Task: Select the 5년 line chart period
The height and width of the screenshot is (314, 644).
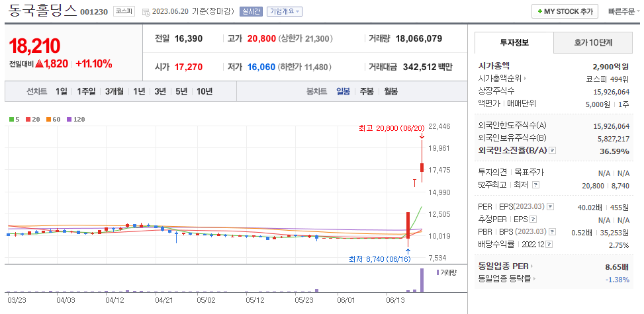Action: 181,91
